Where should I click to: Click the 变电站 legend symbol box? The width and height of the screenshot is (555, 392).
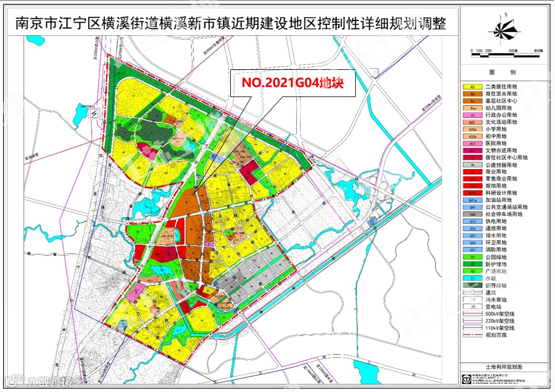[472, 307]
